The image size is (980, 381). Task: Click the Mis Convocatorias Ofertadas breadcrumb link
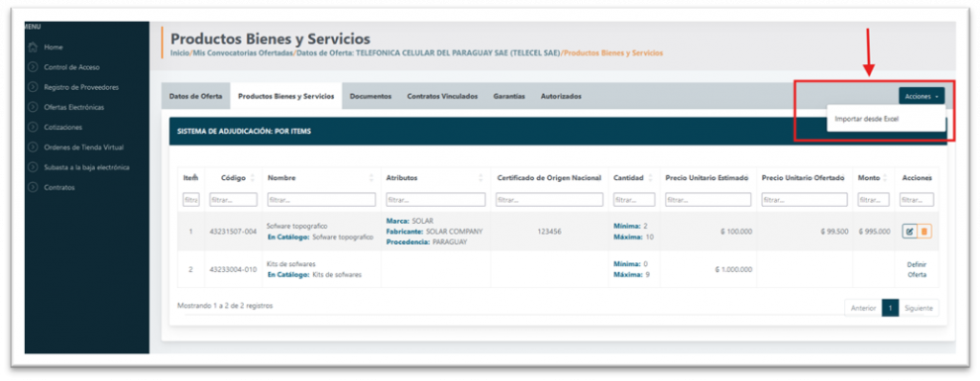point(243,54)
